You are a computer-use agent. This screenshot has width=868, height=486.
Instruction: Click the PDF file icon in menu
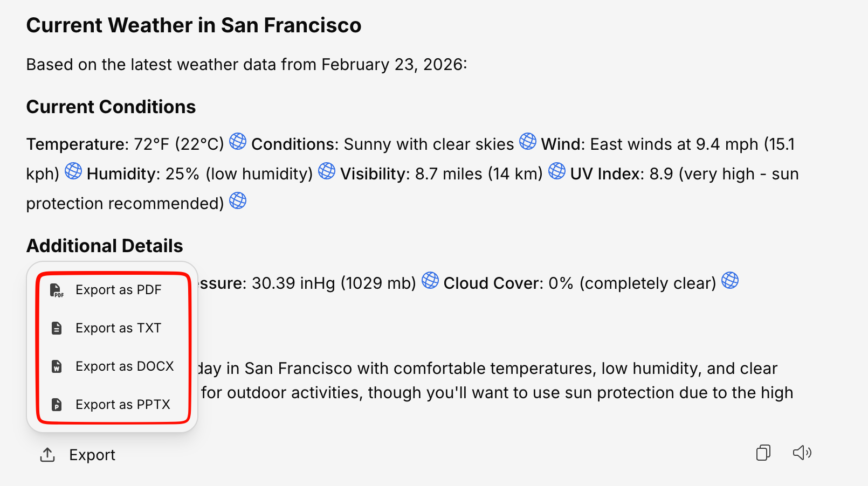click(x=57, y=290)
